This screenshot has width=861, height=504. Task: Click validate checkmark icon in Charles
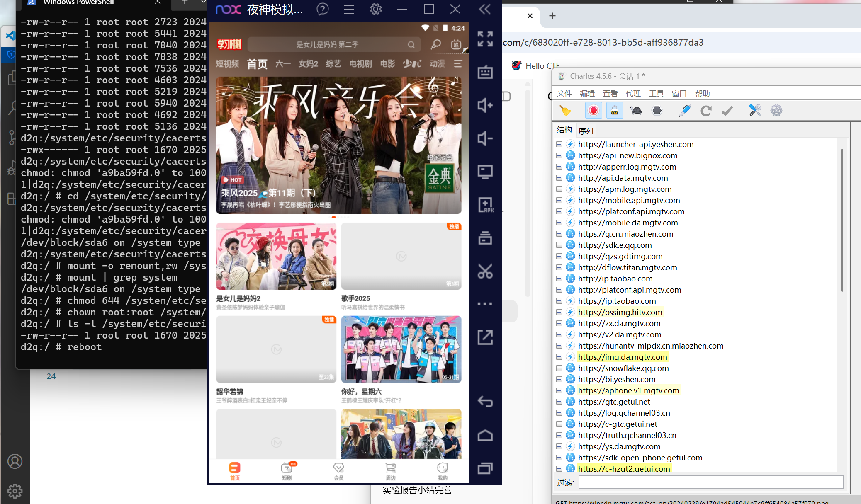point(727,111)
